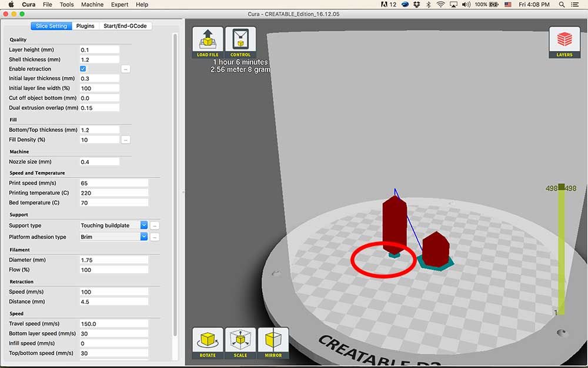Click the clock showing Fri 4:08 PM

click(534, 5)
